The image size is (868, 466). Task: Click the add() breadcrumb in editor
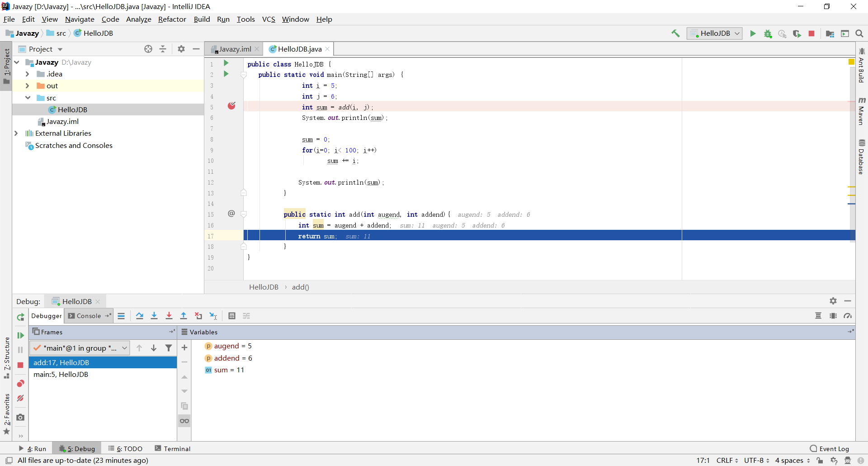[x=301, y=287]
